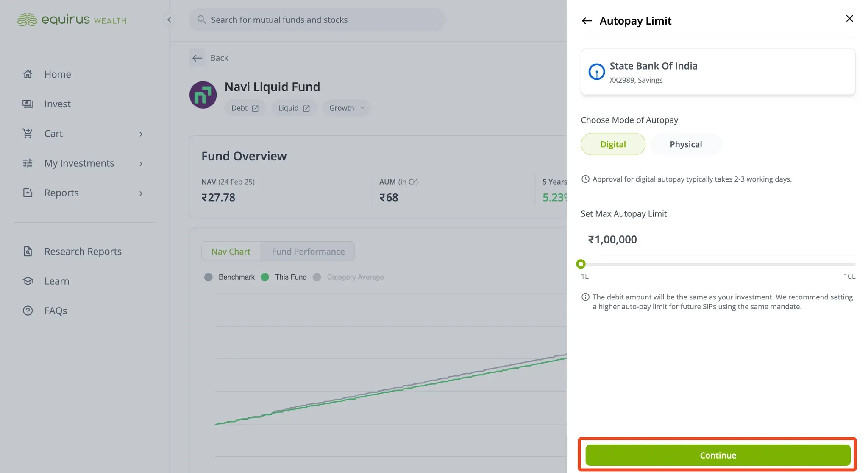Click the Back link text
The height and width of the screenshot is (473, 868).
(219, 58)
